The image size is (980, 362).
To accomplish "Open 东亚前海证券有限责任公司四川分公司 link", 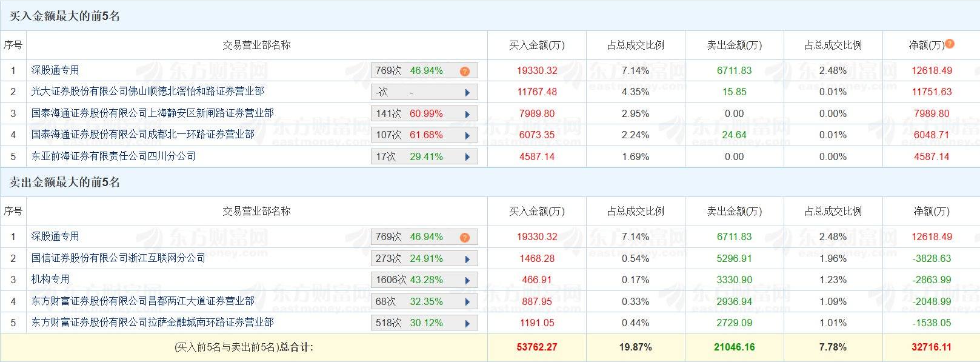I will click(113, 156).
